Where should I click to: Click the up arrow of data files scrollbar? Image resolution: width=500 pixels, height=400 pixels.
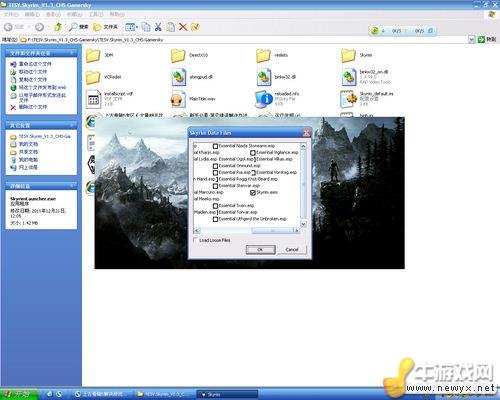(303, 146)
